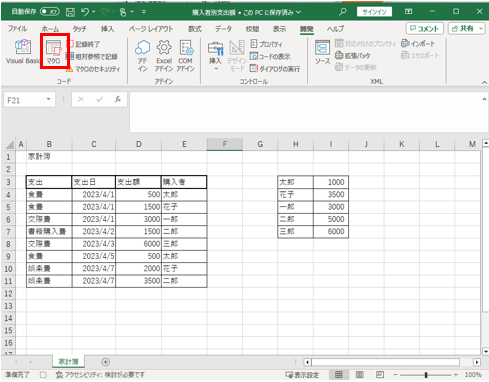The height and width of the screenshot is (382, 489).
Task: Click the Save icon in title bar
Action: click(x=70, y=12)
